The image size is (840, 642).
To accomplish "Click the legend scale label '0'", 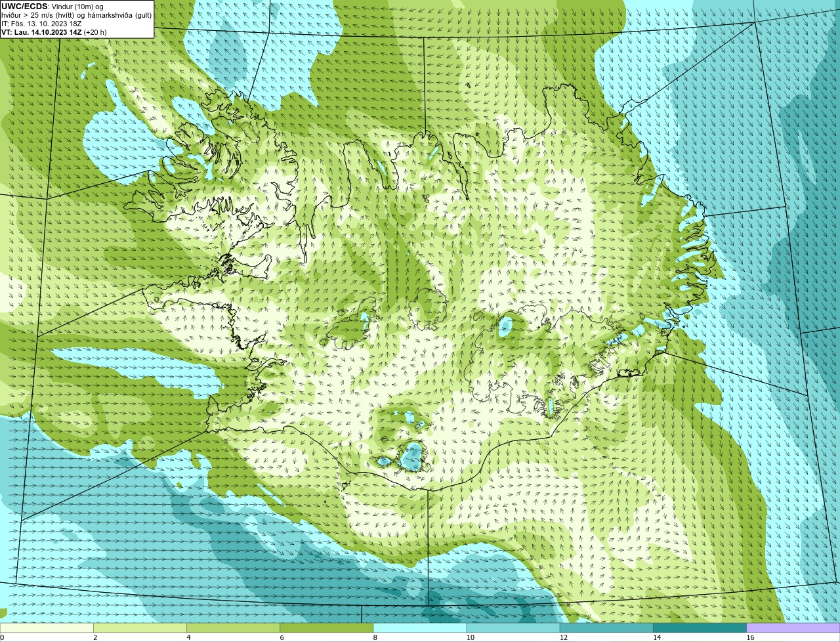I will (x=3, y=637).
